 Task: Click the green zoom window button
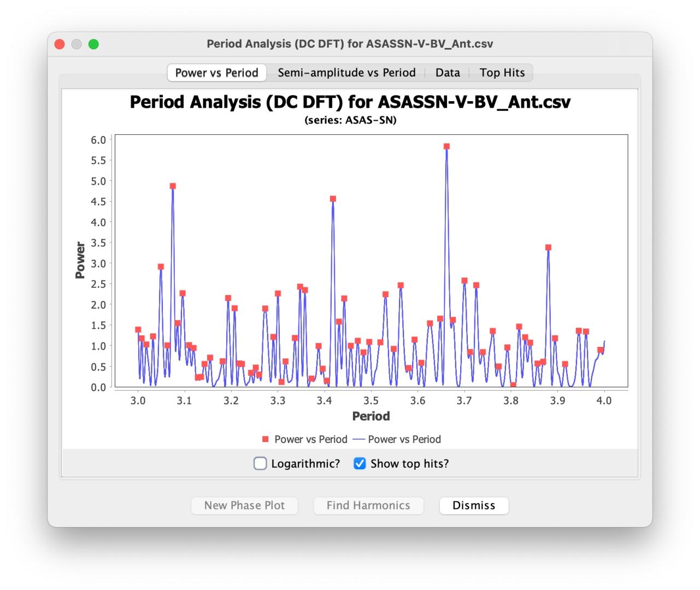click(x=93, y=44)
